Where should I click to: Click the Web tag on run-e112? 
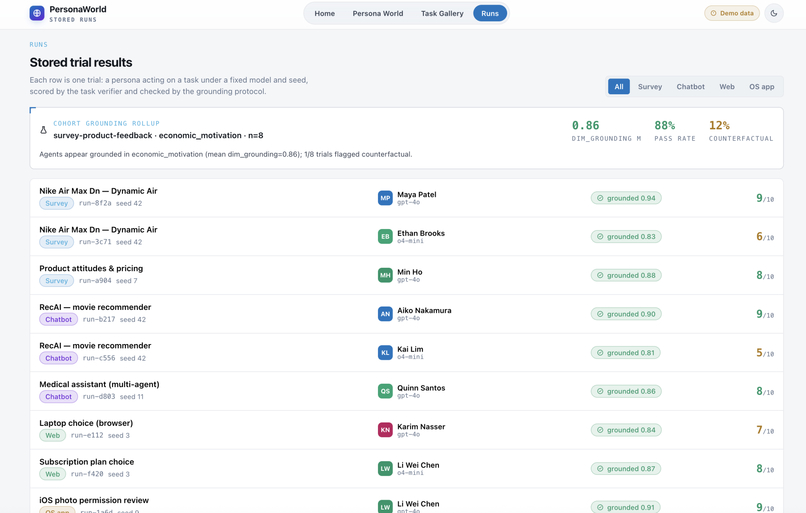pyautogui.click(x=52, y=435)
